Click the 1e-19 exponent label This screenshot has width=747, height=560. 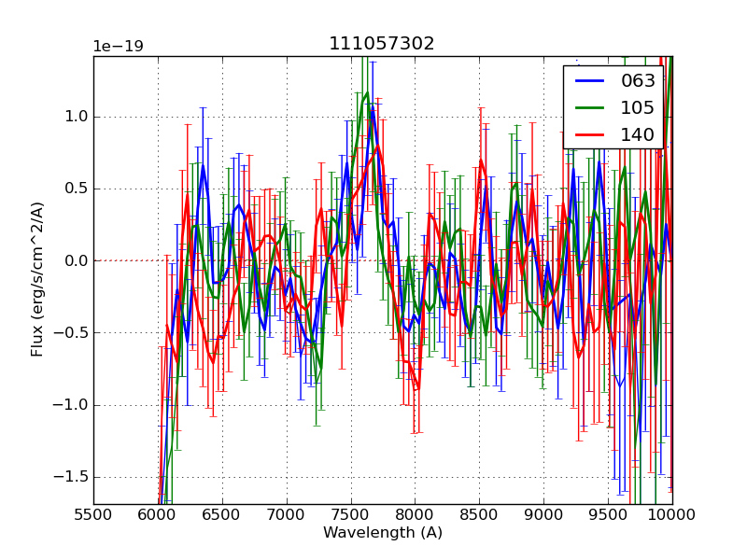[118, 47]
